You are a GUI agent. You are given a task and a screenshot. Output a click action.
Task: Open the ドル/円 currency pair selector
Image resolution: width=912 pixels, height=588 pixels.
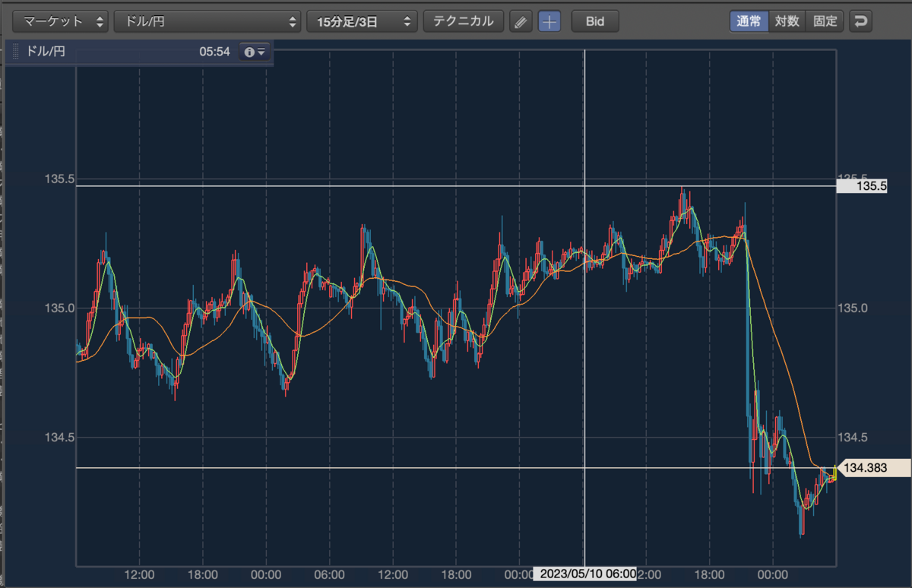(207, 21)
